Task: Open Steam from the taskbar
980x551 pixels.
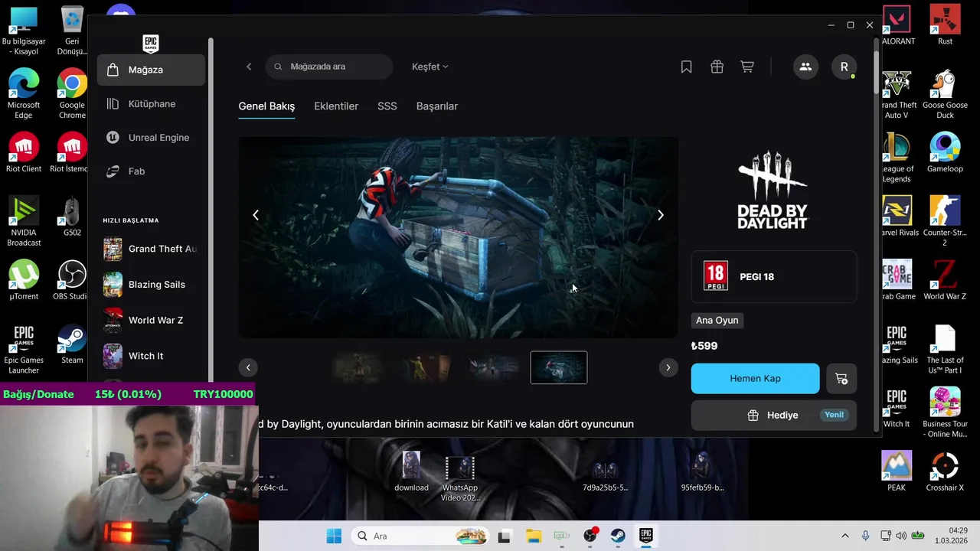Action: pos(618,536)
